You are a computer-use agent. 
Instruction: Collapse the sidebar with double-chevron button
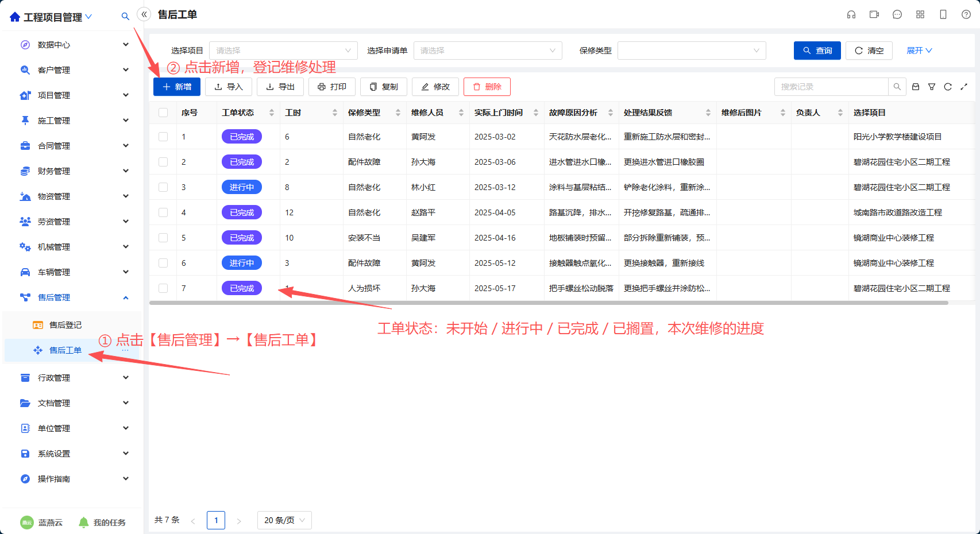(144, 14)
